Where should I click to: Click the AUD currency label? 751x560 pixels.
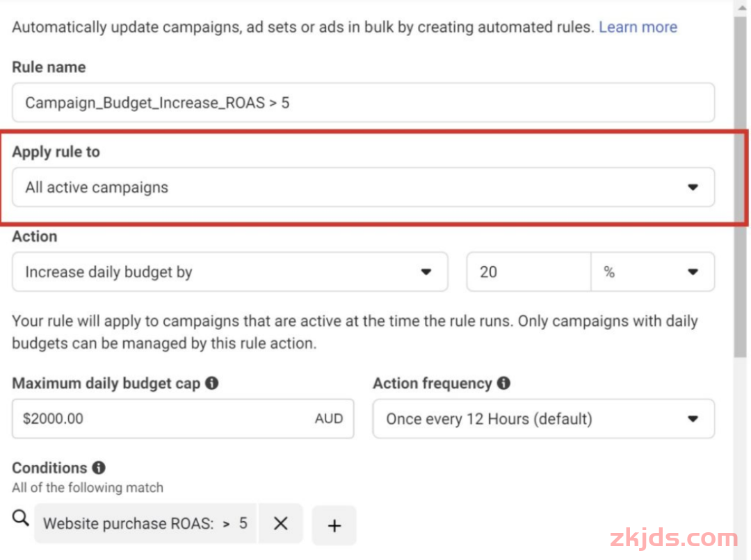pos(329,419)
